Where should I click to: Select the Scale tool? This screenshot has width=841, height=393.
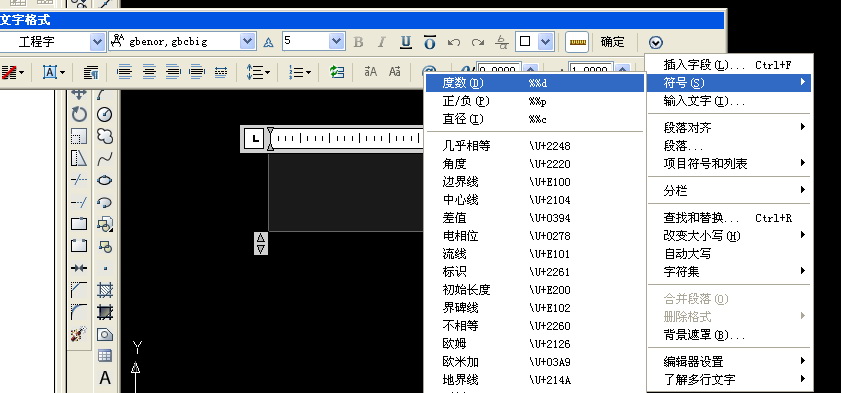click(79, 136)
